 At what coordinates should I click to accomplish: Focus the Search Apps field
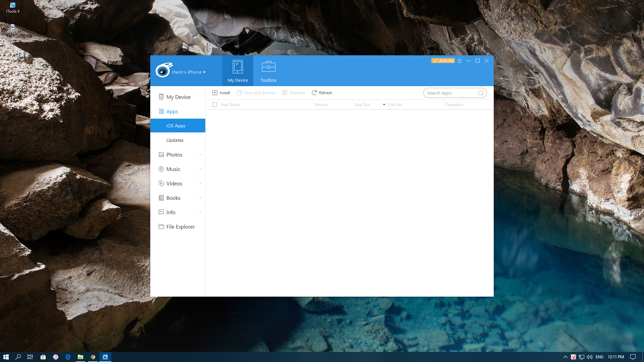pos(455,93)
